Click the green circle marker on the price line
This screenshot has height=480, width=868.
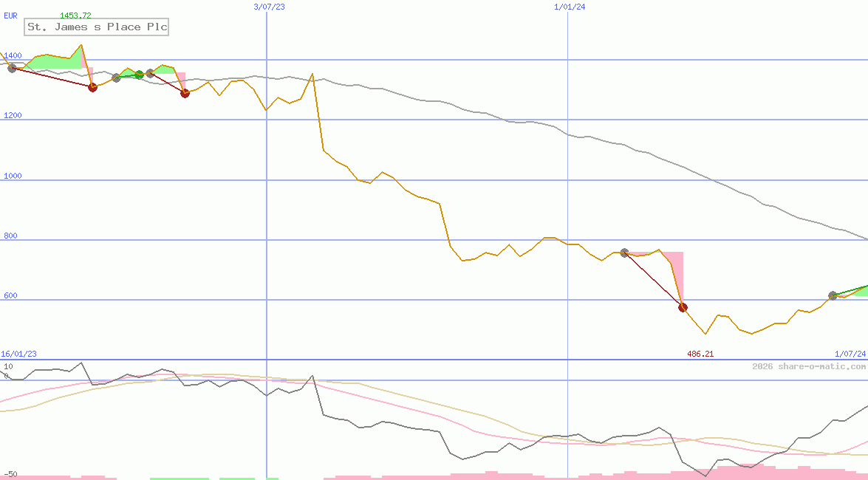[x=139, y=75]
